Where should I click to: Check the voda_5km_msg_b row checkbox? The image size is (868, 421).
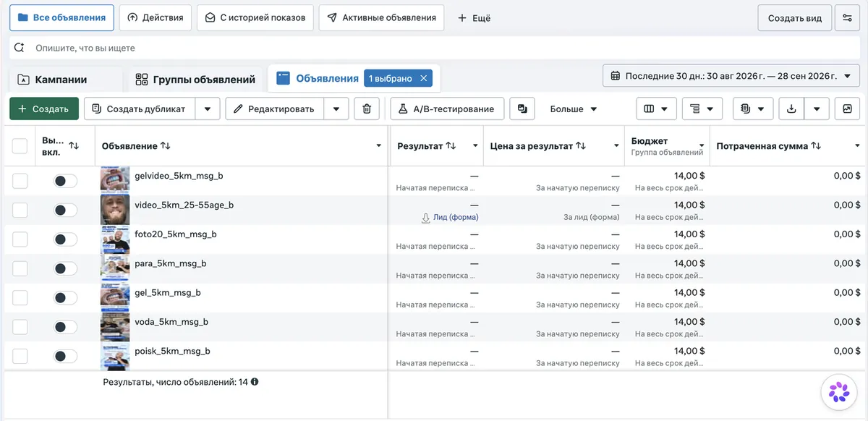(20, 327)
